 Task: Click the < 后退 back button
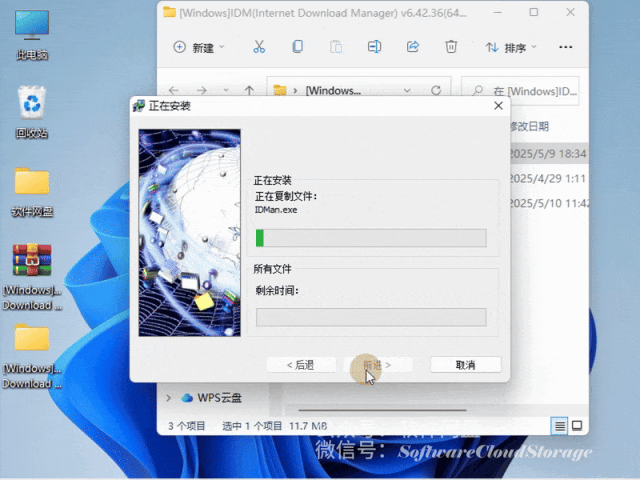[301, 365]
